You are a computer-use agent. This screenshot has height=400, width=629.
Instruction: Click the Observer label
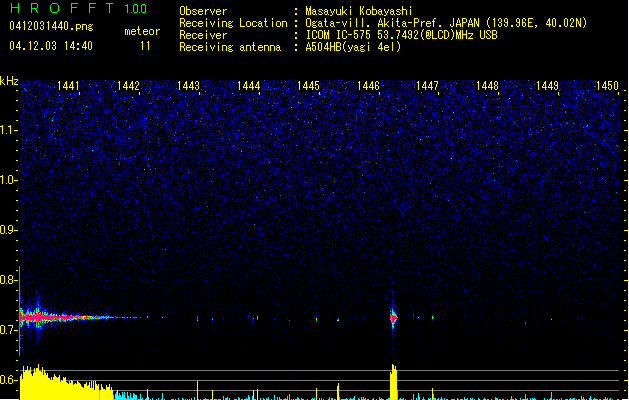(203, 11)
